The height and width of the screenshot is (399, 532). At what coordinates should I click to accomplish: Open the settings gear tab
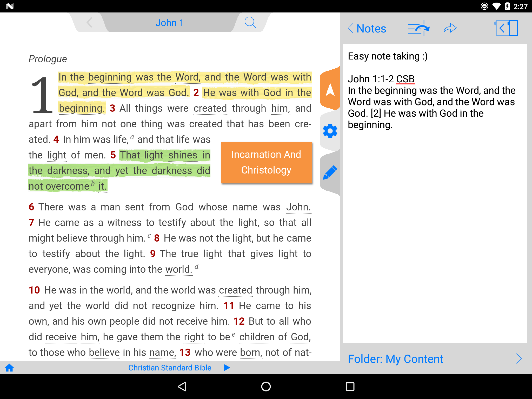pos(330,131)
